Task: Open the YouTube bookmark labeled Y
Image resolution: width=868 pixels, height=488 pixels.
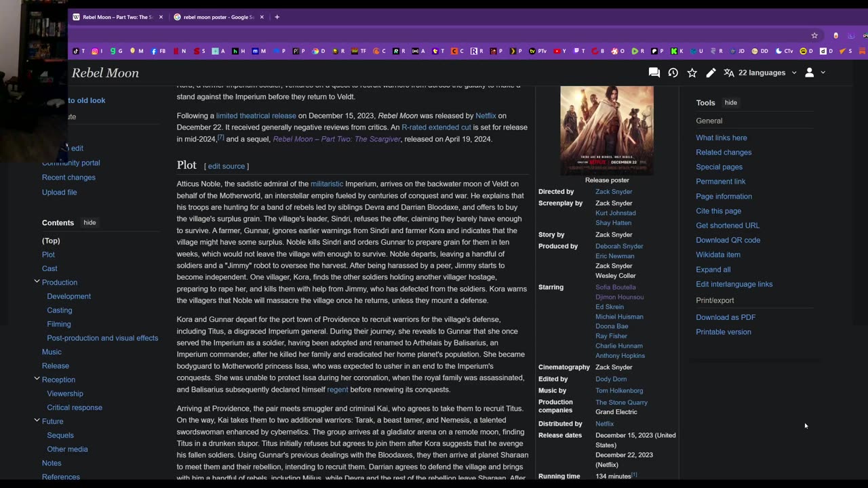Action: click(x=559, y=51)
